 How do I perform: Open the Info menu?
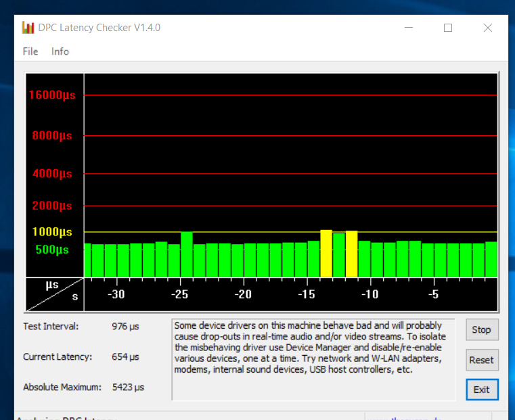[x=60, y=51]
